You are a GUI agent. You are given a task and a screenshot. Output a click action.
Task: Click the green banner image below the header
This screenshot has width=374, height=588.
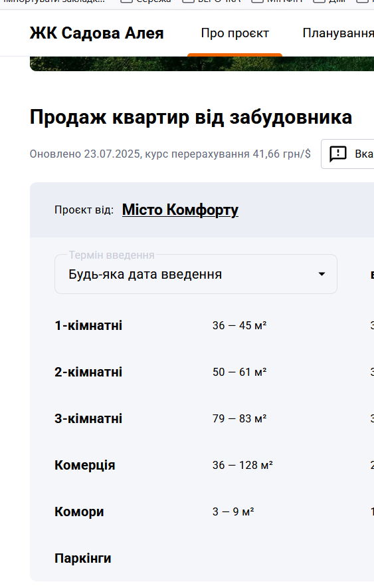(x=202, y=63)
